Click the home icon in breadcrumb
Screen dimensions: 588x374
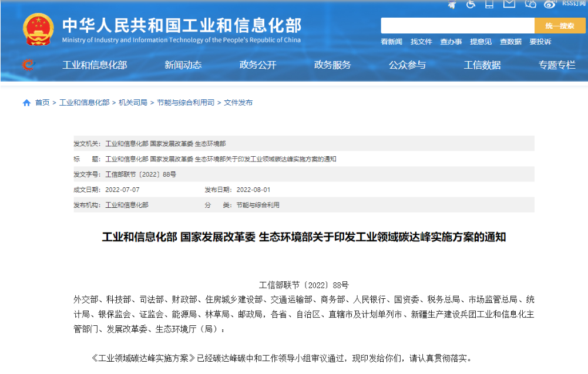pos(26,103)
